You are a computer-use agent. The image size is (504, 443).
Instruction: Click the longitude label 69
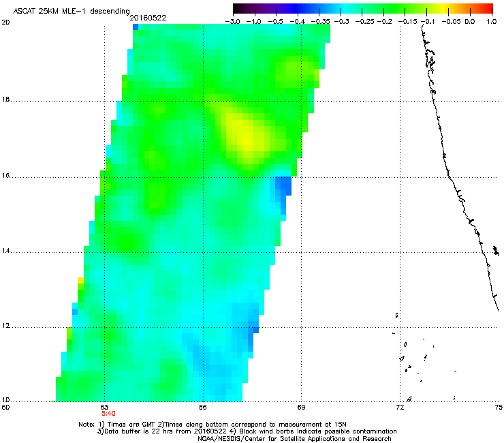click(301, 408)
